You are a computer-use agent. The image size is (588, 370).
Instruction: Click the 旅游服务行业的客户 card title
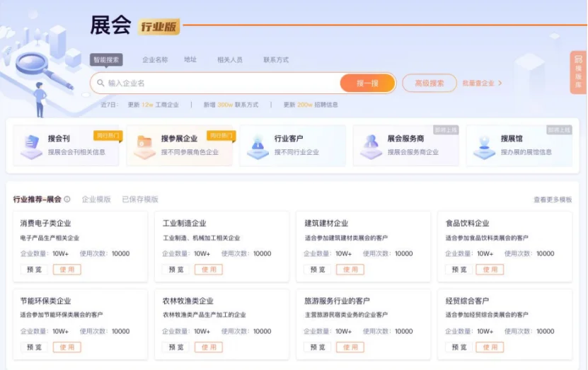(337, 301)
